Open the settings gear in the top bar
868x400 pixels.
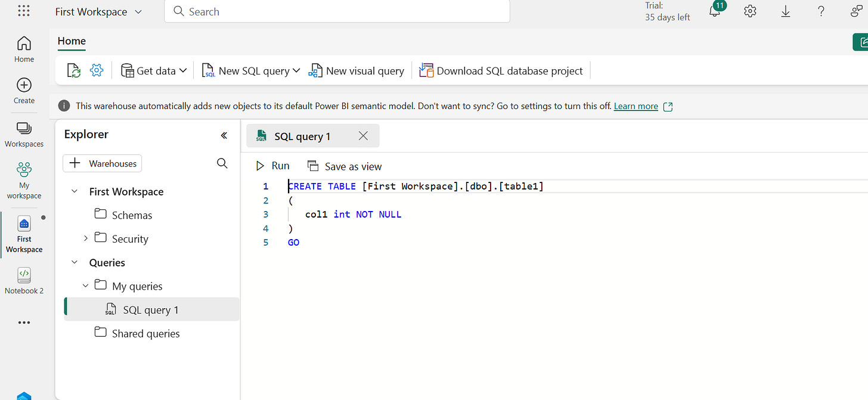pos(750,11)
